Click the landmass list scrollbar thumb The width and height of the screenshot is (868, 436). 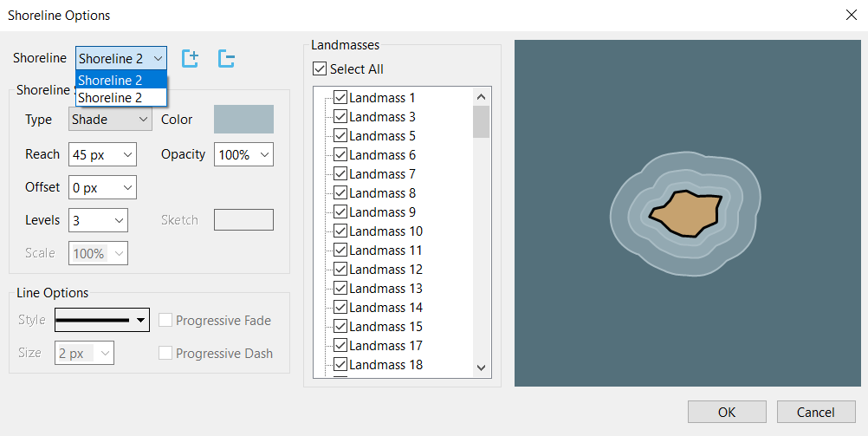(x=482, y=121)
